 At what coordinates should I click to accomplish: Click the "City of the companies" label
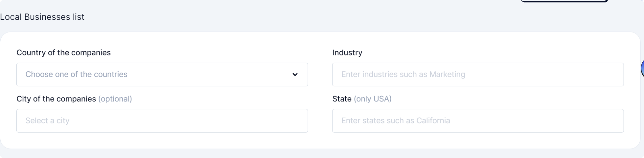click(56, 99)
